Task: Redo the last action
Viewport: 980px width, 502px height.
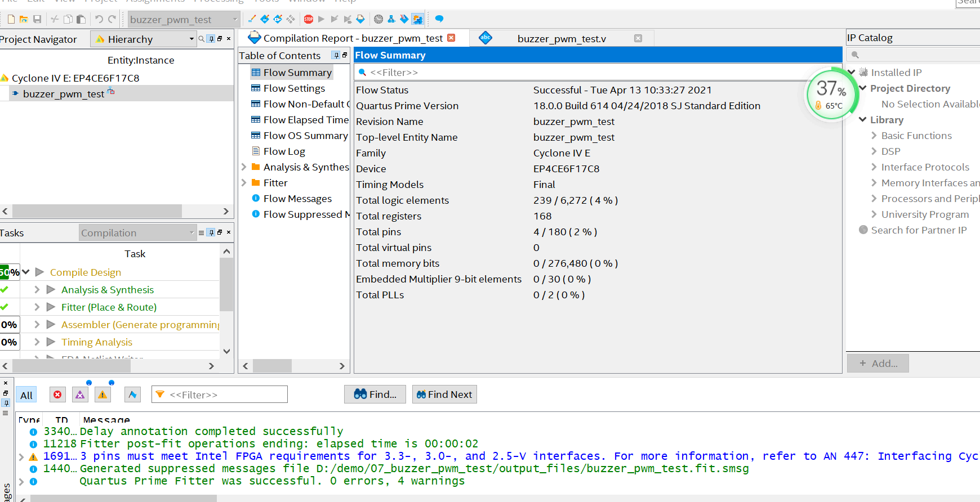Action: [x=112, y=19]
